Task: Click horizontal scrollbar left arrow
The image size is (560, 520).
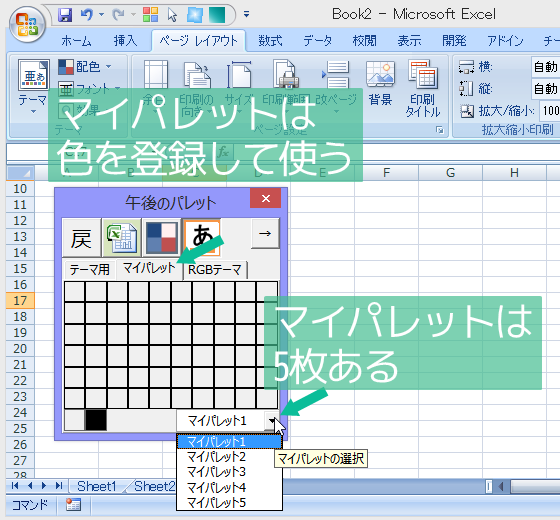Action: coord(501,486)
